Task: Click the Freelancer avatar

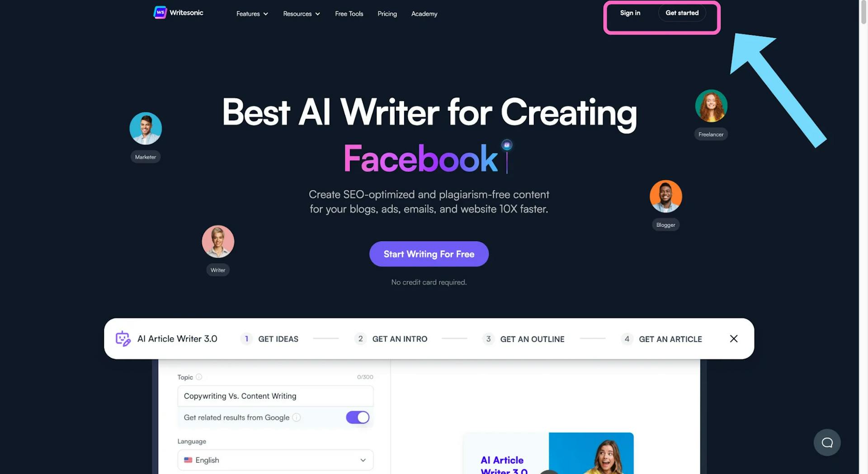Action: (x=711, y=106)
